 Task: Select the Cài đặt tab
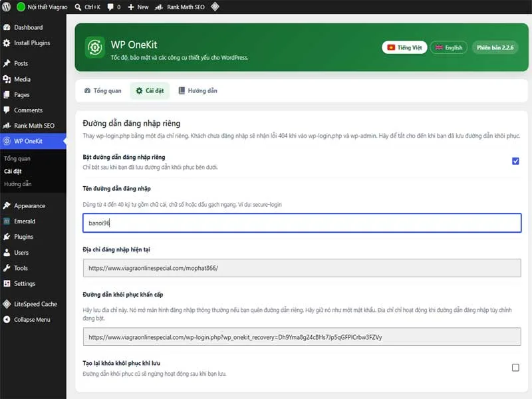pos(150,90)
